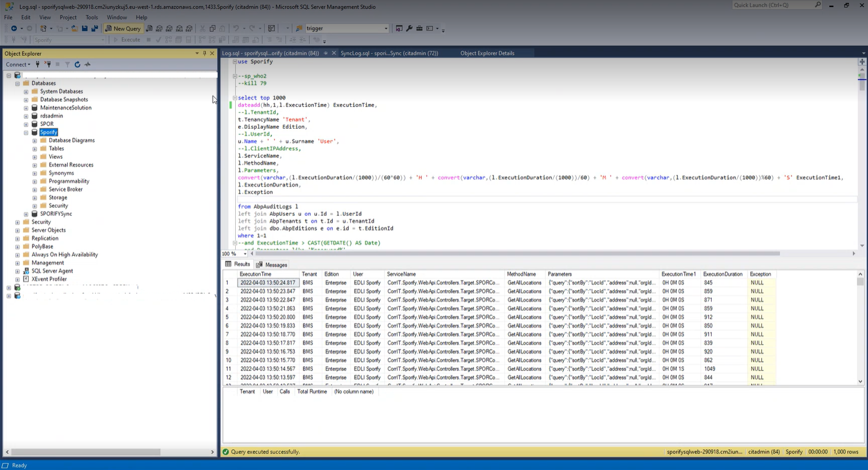Collapse the Sporify database node
Screen dimensions: 868x470
tap(26, 132)
